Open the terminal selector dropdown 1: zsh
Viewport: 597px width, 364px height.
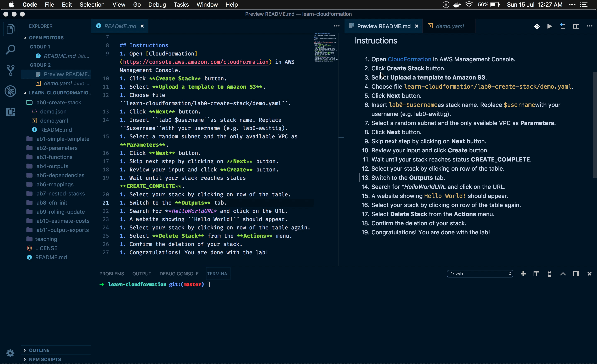tap(480, 274)
